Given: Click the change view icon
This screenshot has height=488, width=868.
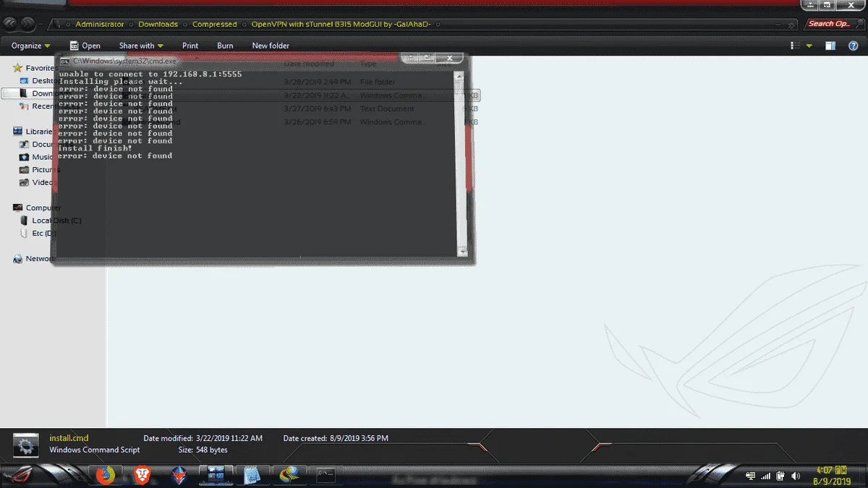Looking at the screenshot, I should coord(796,46).
